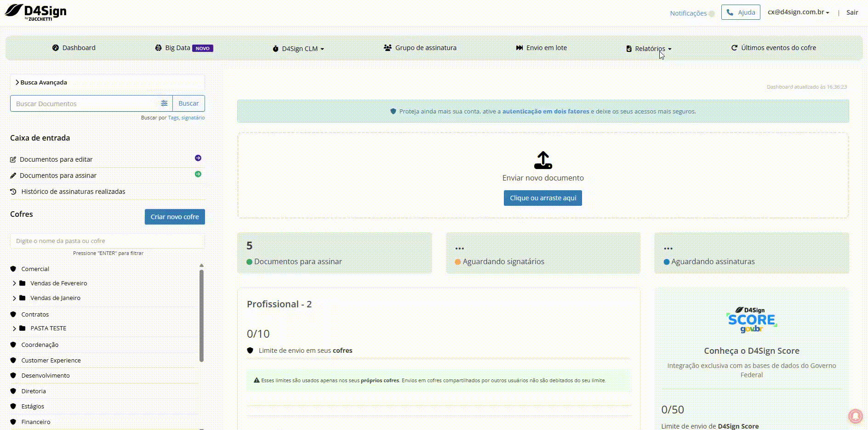Click the green arrow beside Documentos para assinar

pos(198,174)
